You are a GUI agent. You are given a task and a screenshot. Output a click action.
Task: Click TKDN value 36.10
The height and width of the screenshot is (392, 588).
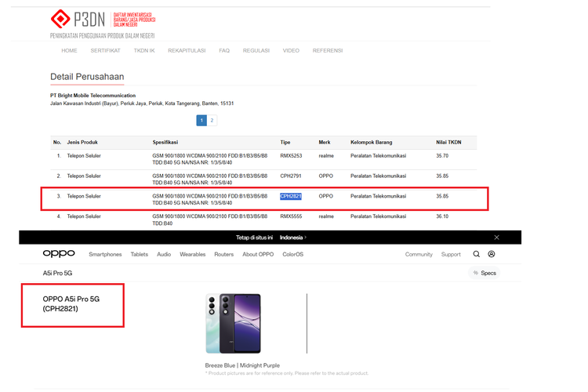[x=442, y=216]
